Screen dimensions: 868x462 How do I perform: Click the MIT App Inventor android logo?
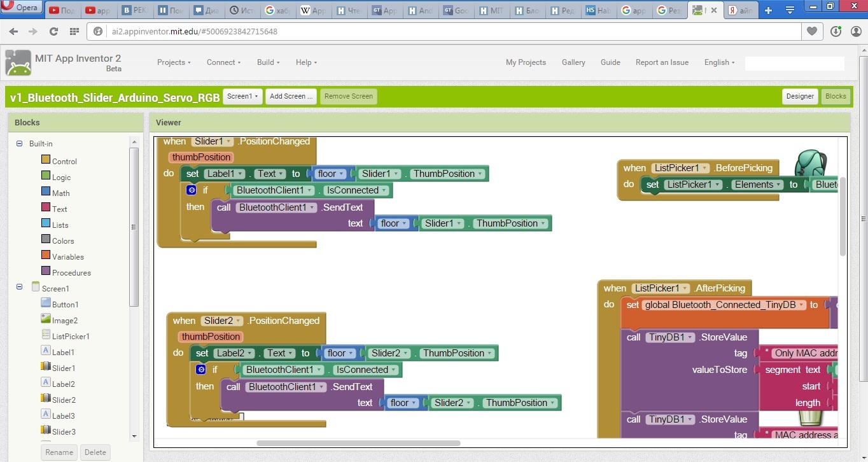pos(18,62)
